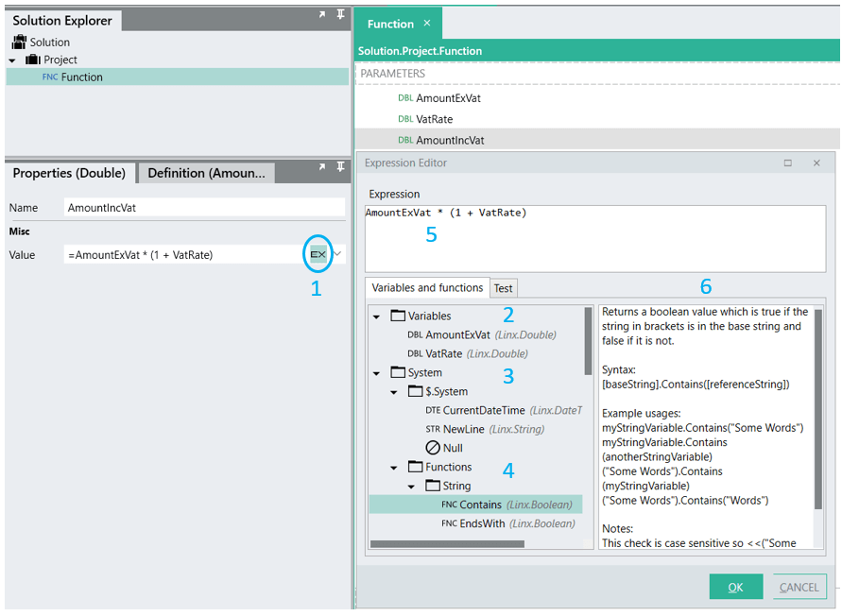Click the description pane vertical scrollbar
The image size is (842, 616).
817,409
